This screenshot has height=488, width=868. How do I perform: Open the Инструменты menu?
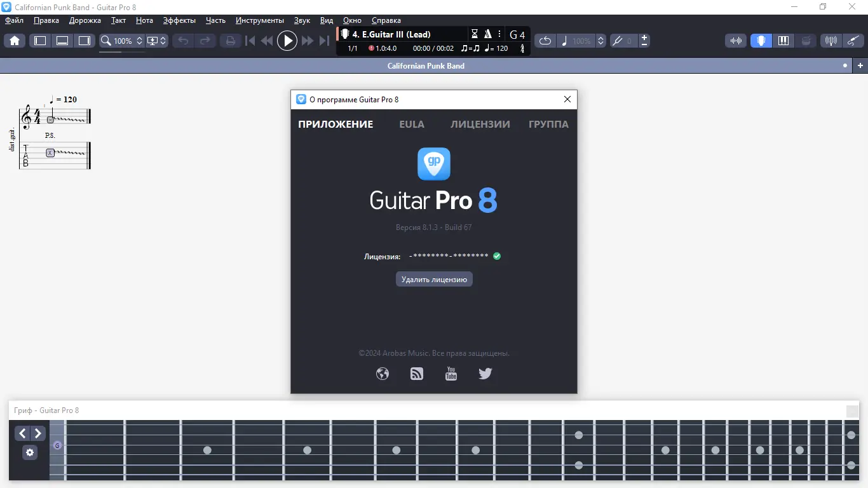(x=259, y=20)
